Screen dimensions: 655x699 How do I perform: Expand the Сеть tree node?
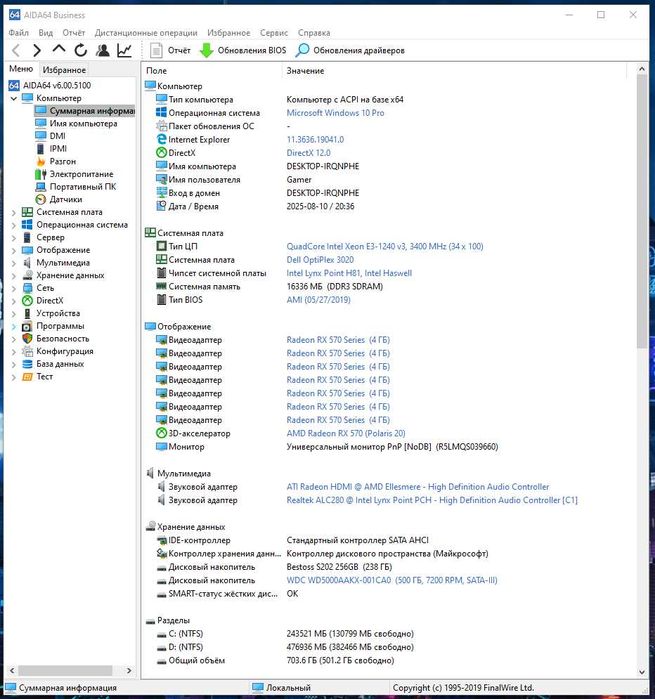(x=14, y=288)
